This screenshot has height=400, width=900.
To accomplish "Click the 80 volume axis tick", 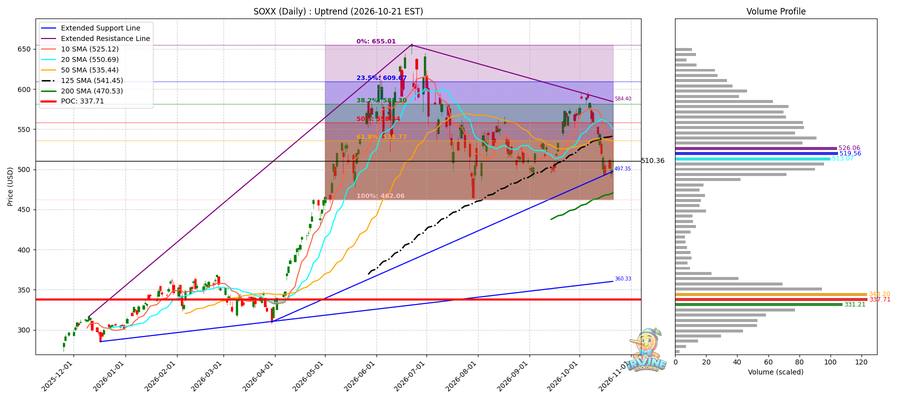I will pyautogui.click(x=800, y=363).
